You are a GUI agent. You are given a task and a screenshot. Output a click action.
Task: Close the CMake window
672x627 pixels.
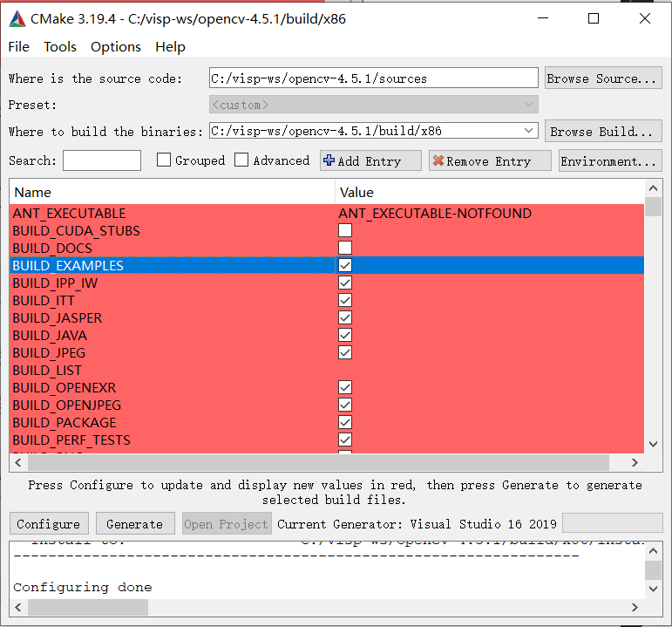point(645,18)
